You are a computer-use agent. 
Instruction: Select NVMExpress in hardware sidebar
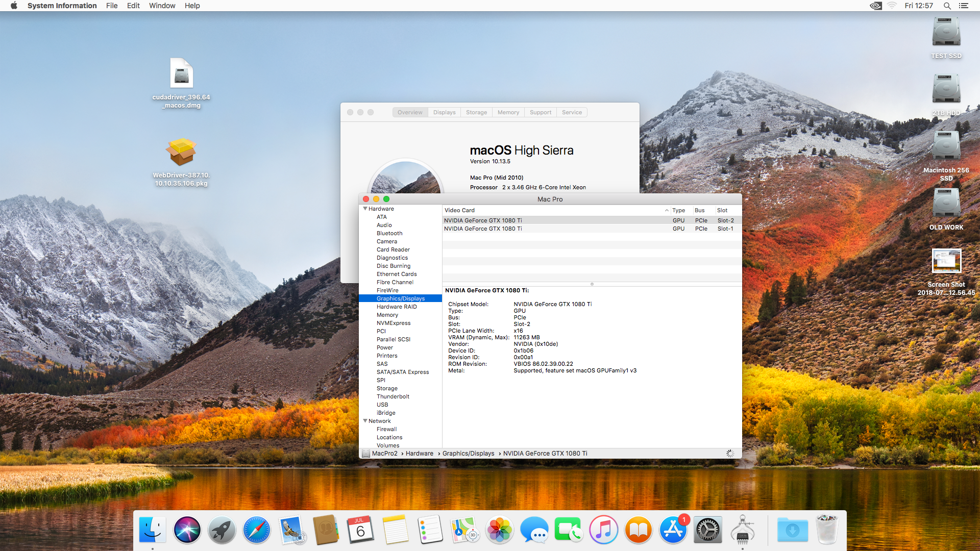[x=393, y=323]
